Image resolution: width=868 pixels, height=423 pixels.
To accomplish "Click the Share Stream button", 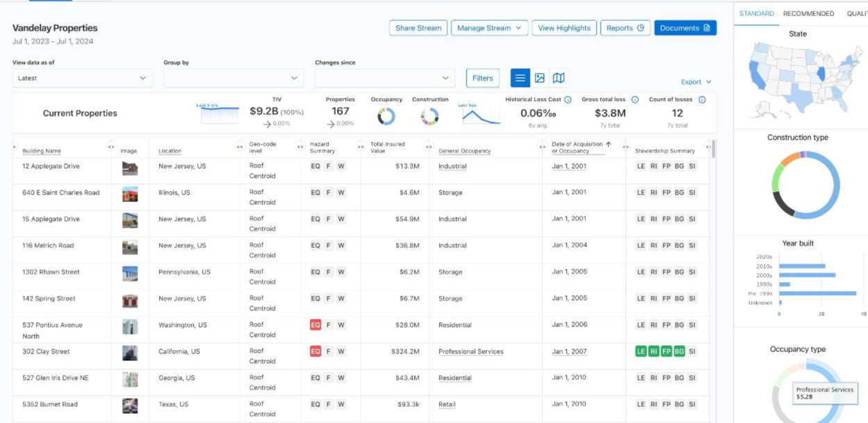I will click(418, 28).
